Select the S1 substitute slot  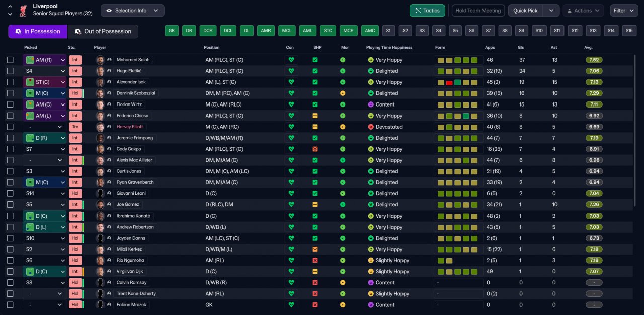click(388, 31)
